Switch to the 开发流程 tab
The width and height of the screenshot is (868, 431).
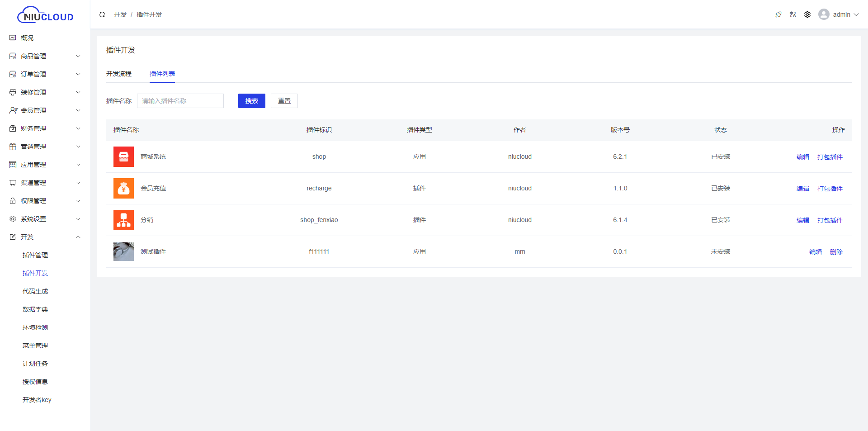point(119,74)
